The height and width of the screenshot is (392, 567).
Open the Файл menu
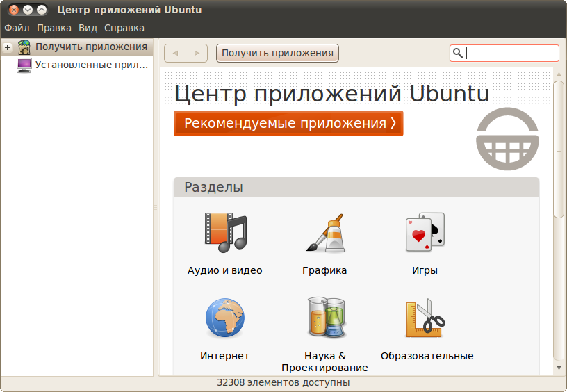click(x=17, y=28)
